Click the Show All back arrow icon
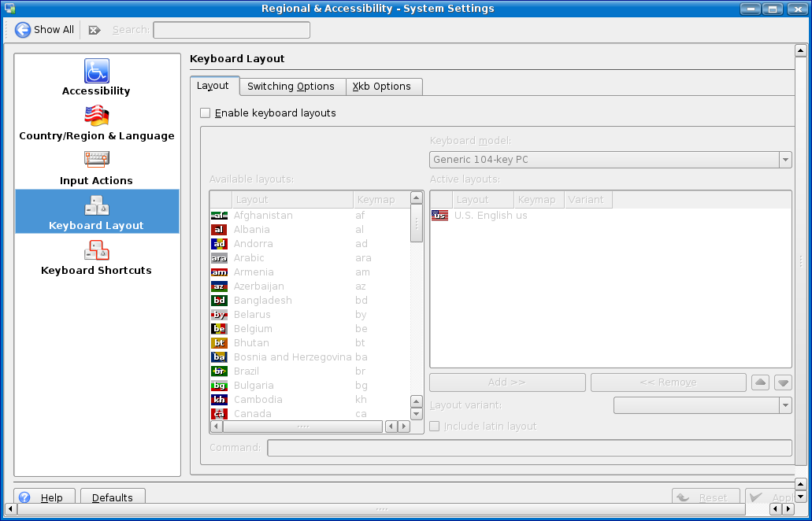Viewport: 812px width, 521px height. click(x=23, y=30)
